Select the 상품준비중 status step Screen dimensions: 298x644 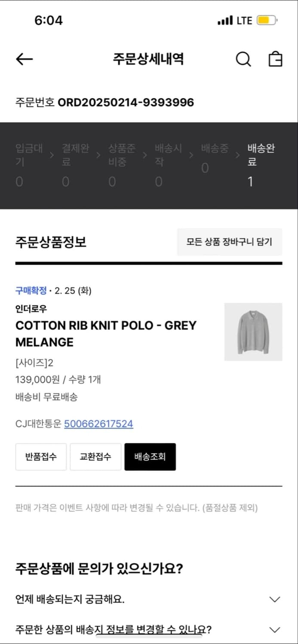[122, 165]
